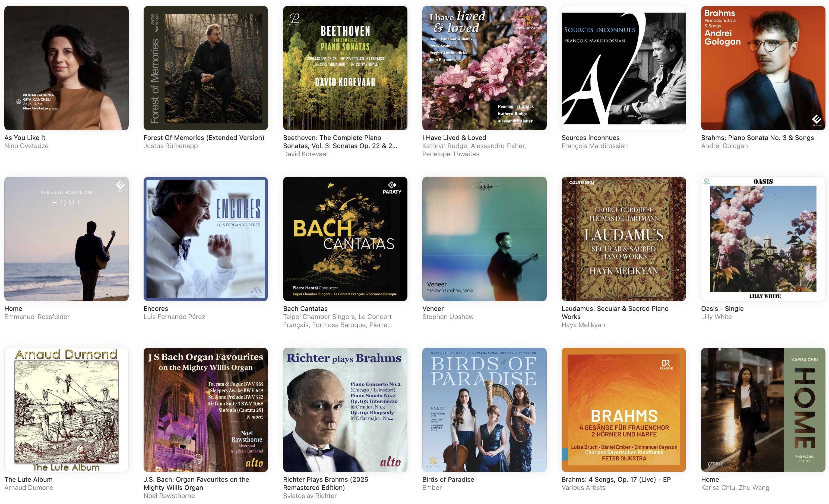Open Karisa Chiu, Zhu Wang artist link
The height and width of the screenshot is (504, 829).
[735, 487]
